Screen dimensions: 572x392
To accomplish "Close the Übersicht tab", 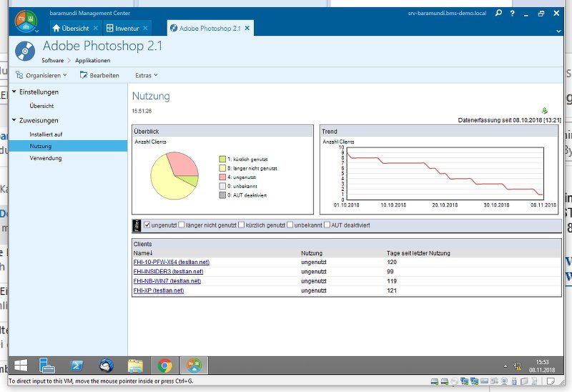I will 95,28.
